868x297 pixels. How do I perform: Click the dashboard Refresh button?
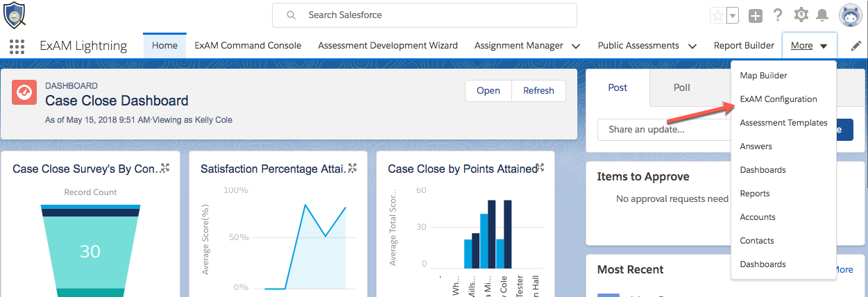538,91
